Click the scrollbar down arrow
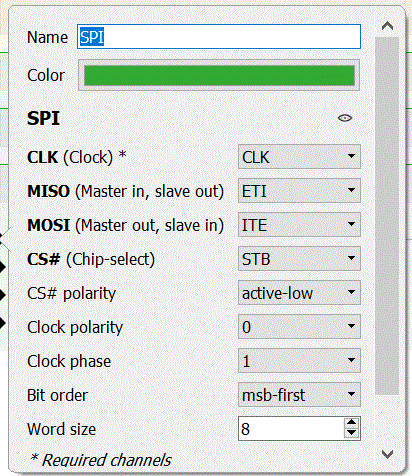This screenshot has height=476, width=412. 387,454
